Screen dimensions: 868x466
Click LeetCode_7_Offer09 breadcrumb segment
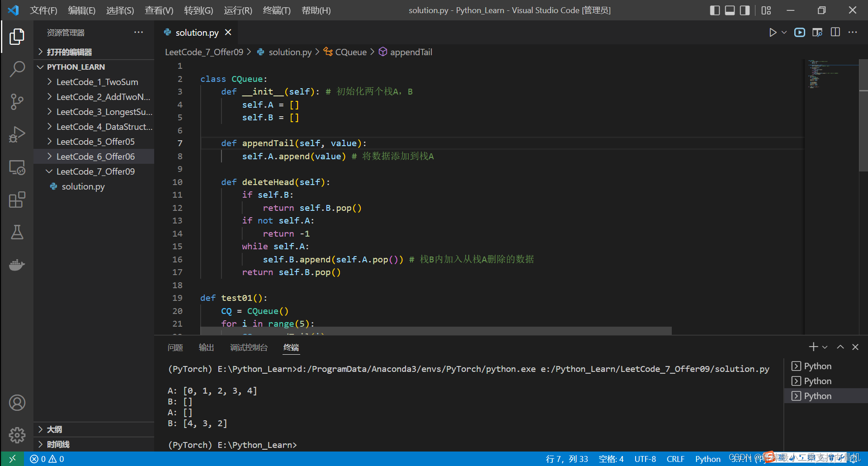204,52
